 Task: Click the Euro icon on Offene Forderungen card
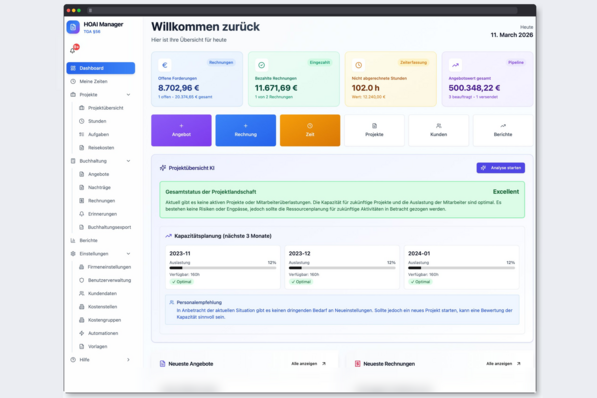pos(165,65)
